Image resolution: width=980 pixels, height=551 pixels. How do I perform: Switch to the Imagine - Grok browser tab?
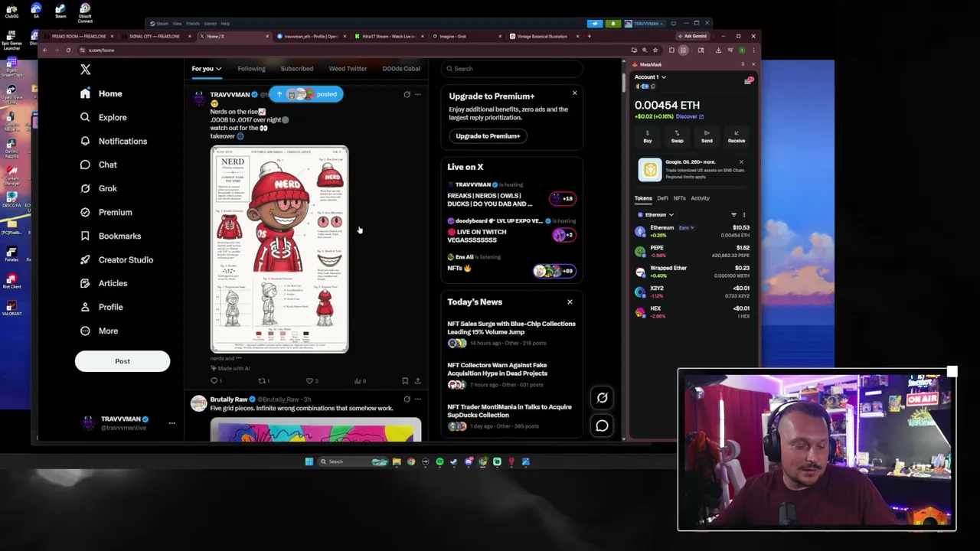pyautogui.click(x=466, y=36)
